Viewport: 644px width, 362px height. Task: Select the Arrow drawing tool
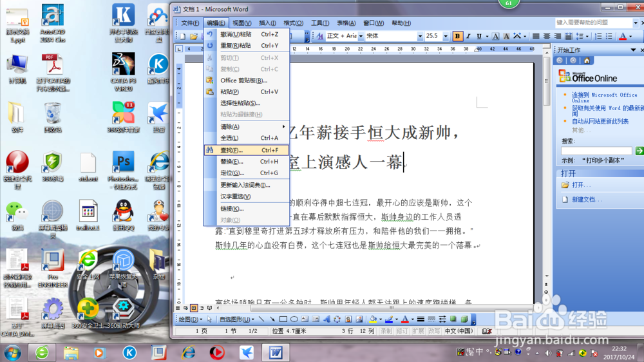(x=272, y=319)
